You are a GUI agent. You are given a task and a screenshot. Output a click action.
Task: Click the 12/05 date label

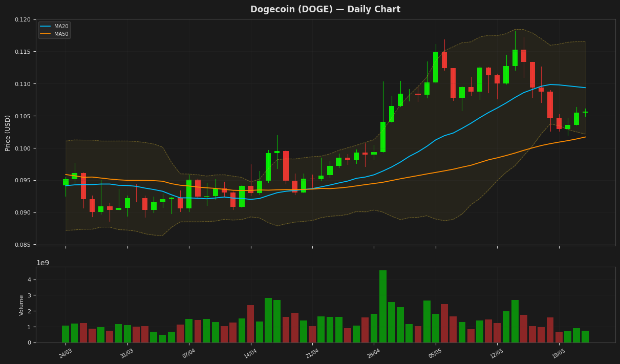point(497,353)
